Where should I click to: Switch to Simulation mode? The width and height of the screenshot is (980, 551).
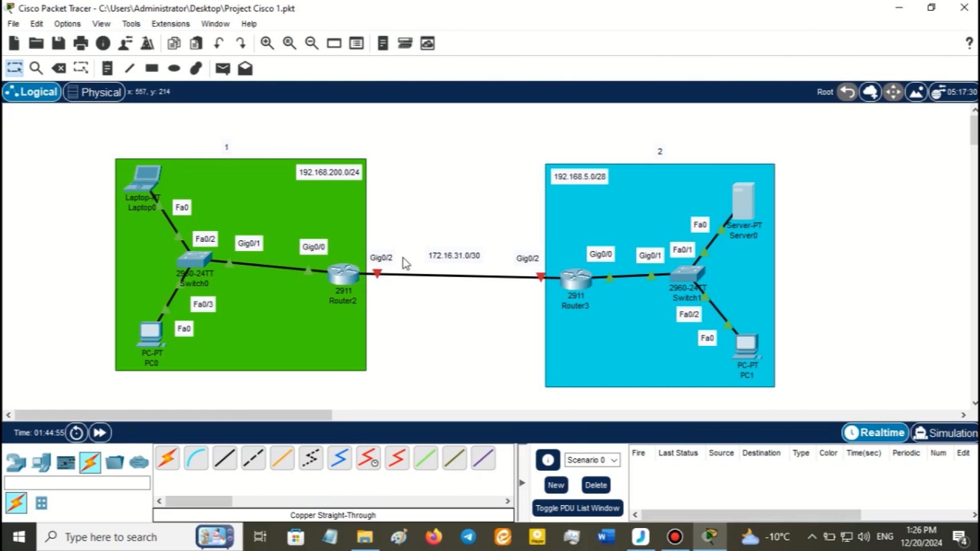pos(945,433)
